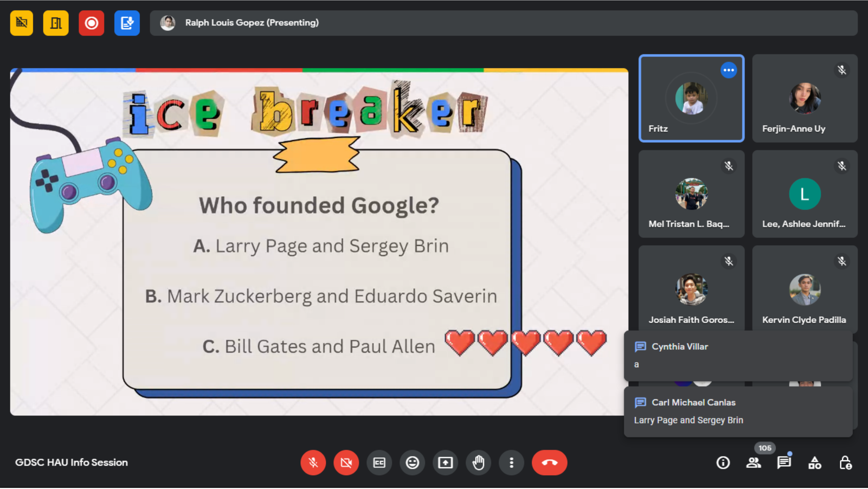Click the red record extension button
The image size is (868, 489).
[91, 23]
